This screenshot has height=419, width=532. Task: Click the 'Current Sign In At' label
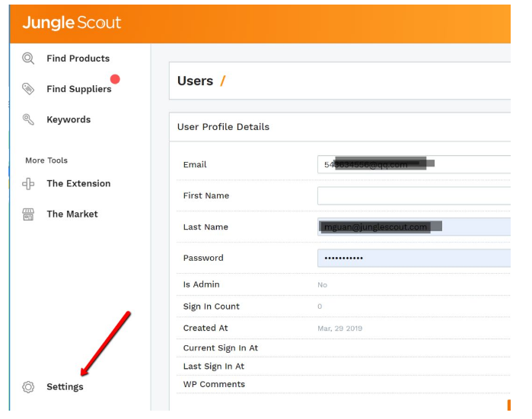tap(221, 348)
